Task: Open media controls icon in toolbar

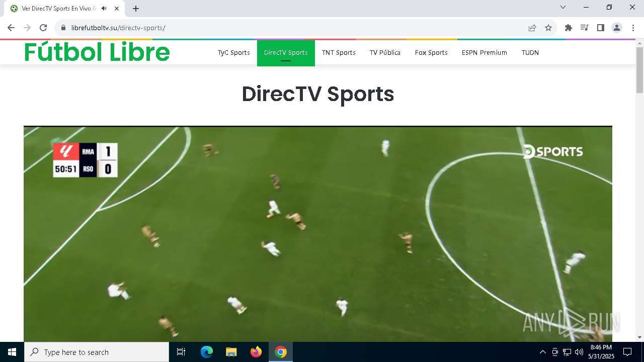Action: tap(585, 28)
